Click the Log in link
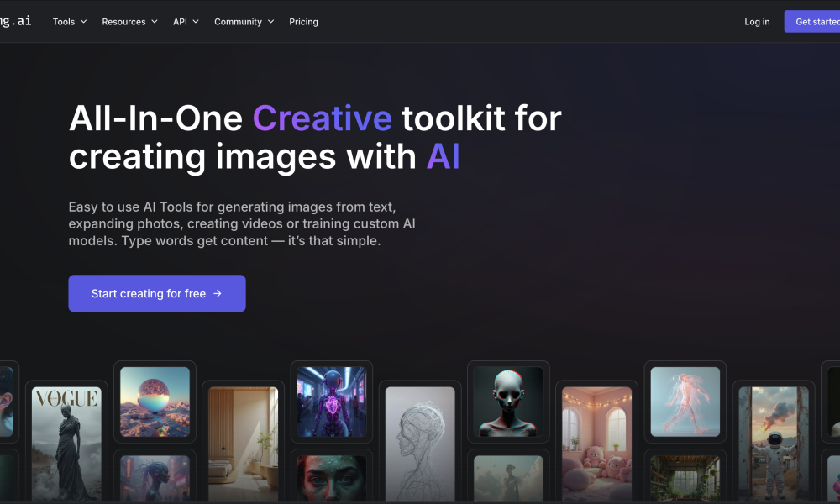Screen dimensions: 840x504 tap(757, 22)
